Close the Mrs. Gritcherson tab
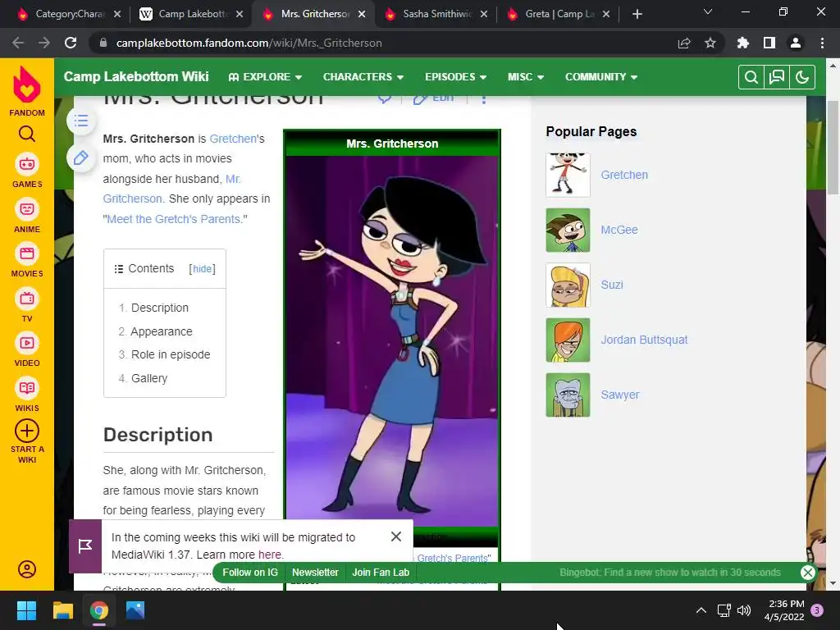Image resolution: width=840 pixels, height=630 pixels. [x=362, y=15]
